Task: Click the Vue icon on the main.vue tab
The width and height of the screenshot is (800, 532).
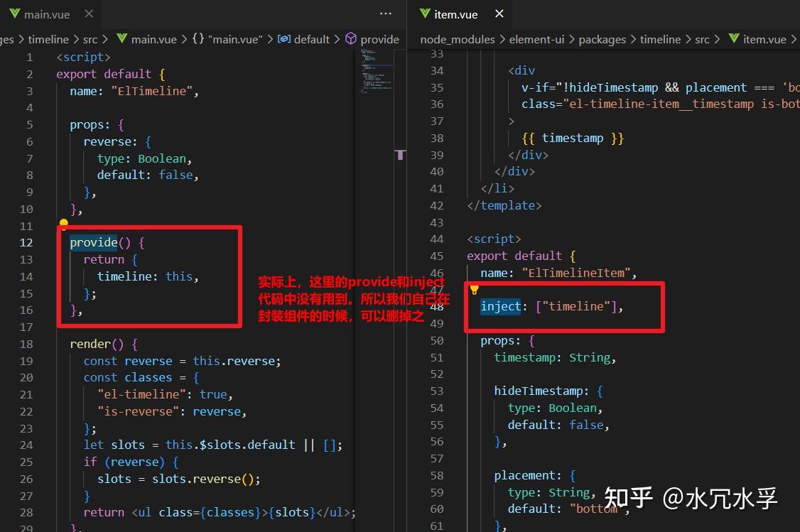Action: pos(15,13)
